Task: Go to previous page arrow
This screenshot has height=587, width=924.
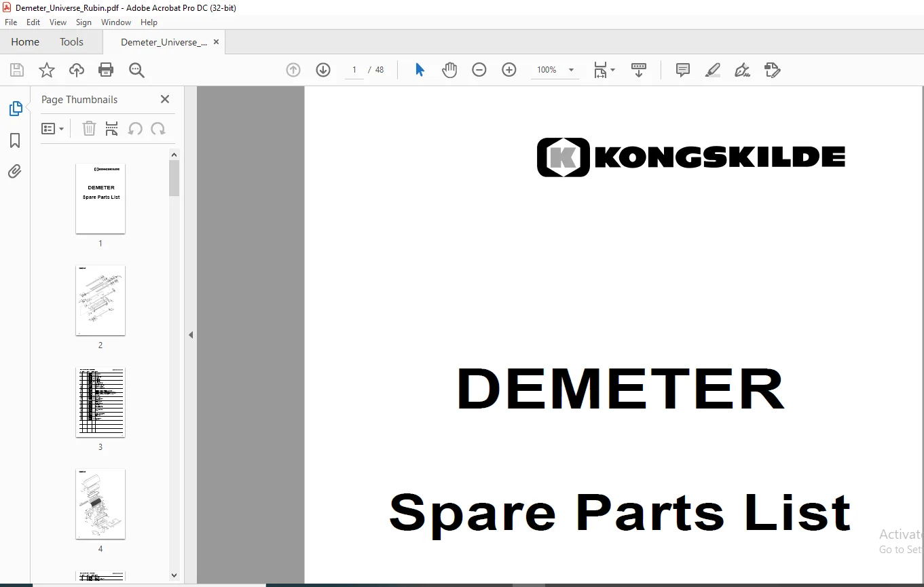Action: 293,70
